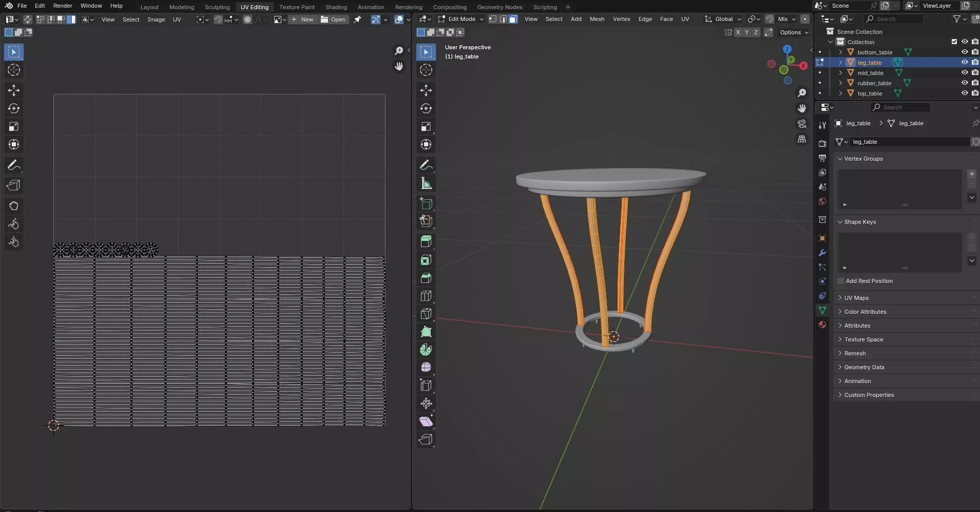Select the Add Cube tool in 3D viewport

click(426, 203)
